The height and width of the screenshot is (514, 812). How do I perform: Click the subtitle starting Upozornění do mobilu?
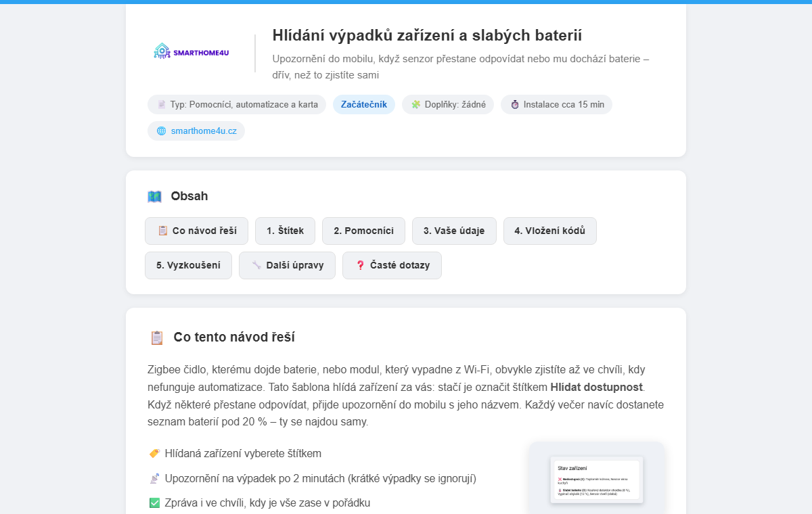461,67
